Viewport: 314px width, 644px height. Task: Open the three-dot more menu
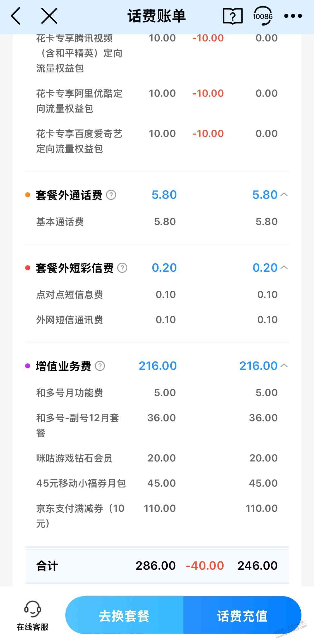tap(293, 16)
